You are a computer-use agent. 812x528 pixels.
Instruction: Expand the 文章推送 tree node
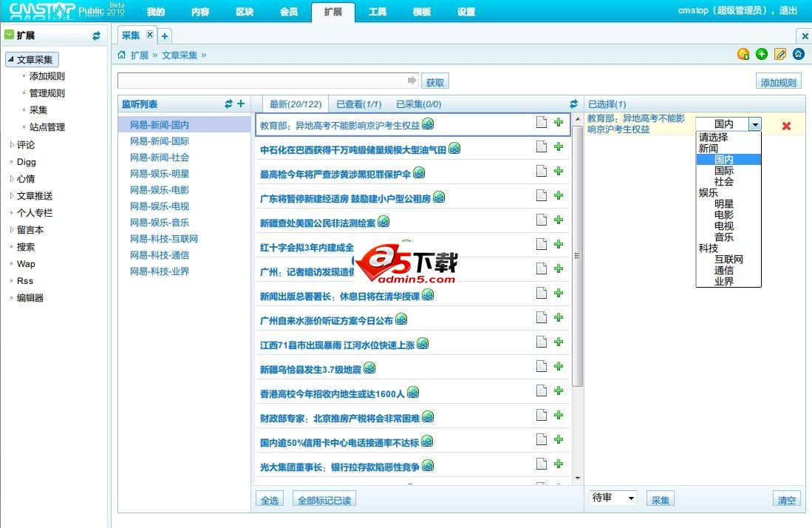(x=12, y=196)
